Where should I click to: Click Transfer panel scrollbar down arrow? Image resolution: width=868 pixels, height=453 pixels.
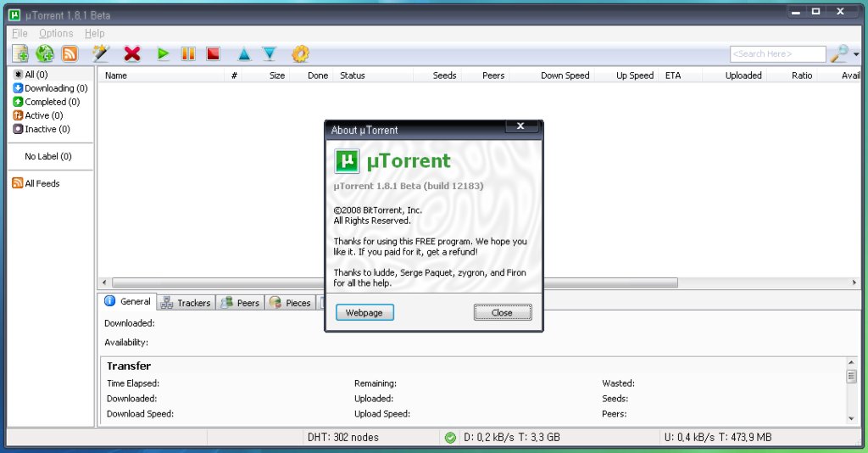(x=851, y=419)
